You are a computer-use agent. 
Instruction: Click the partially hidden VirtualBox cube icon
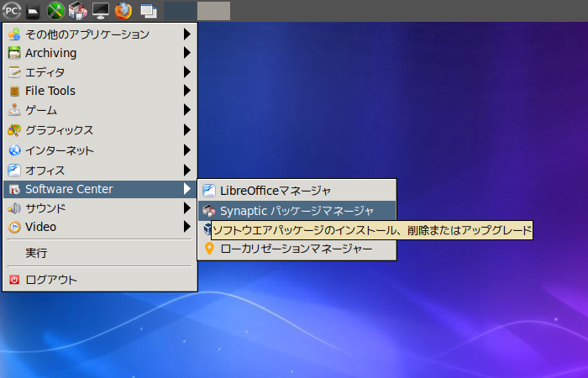pyautogui.click(x=207, y=228)
